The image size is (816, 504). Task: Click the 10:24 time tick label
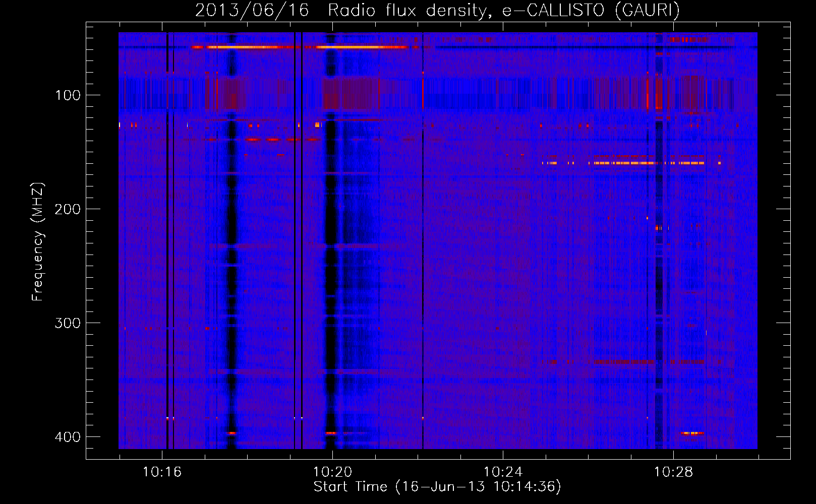pos(503,472)
